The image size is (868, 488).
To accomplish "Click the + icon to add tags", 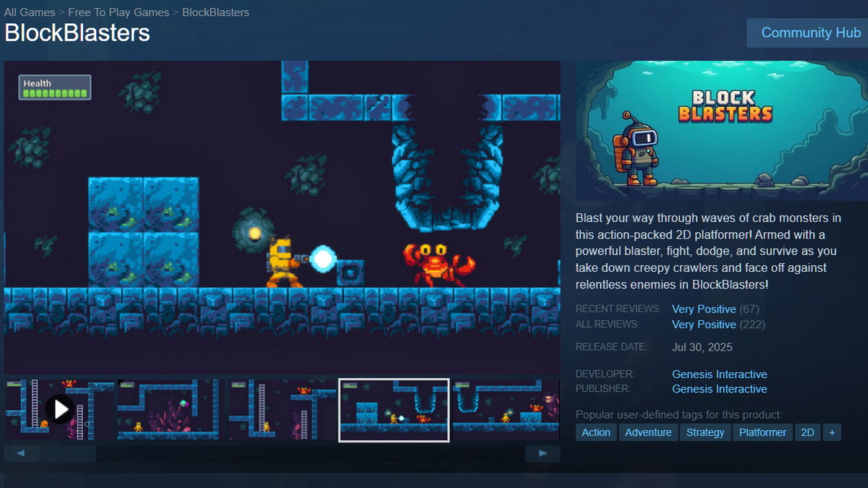I will pos(831,432).
